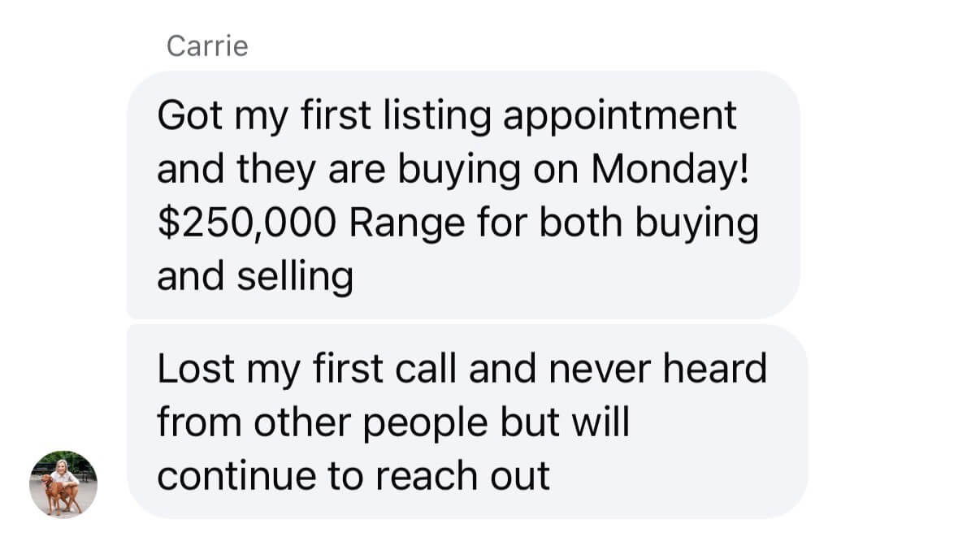Viewport: 980px width, 541px height.
Task: Click the text 'both buying' in first message
Action: (x=649, y=223)
